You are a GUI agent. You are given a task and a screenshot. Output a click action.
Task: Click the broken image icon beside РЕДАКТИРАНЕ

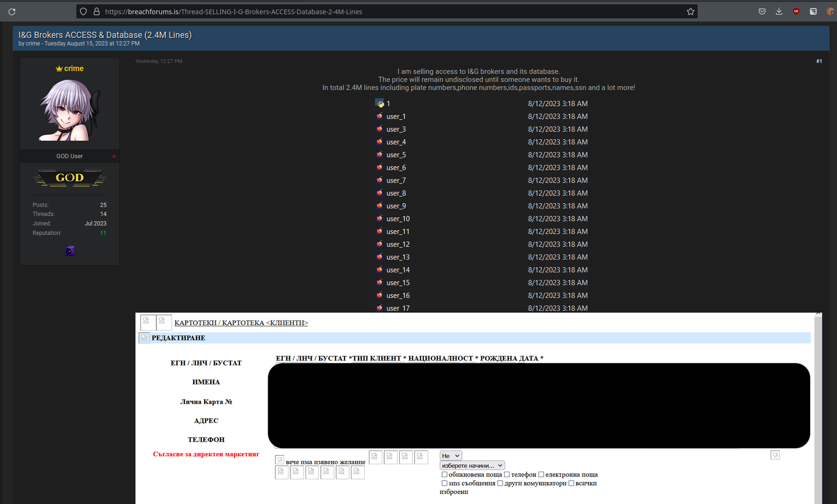[144, 338]
